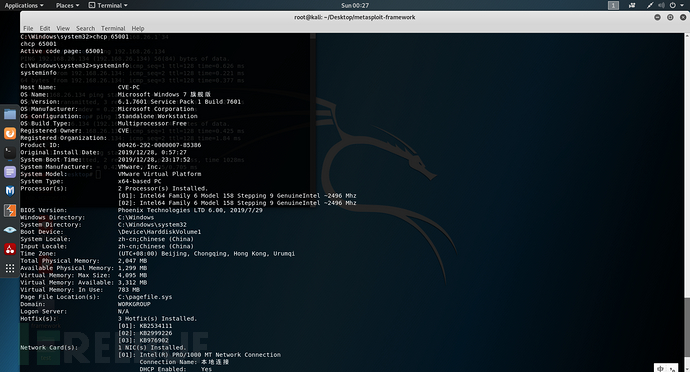
Task: Open the eye-shaped dock application icon
Action: tap(10, 230)
